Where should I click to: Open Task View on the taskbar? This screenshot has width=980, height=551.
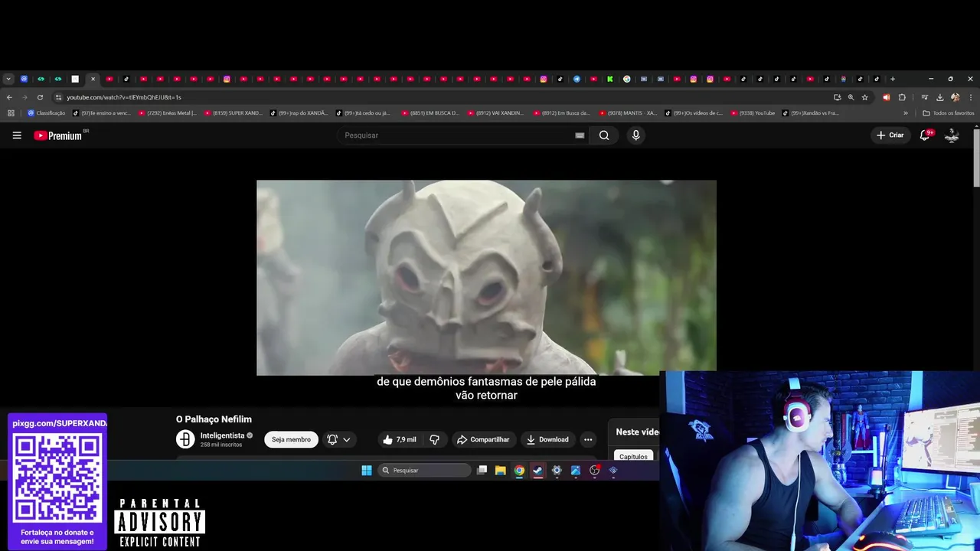[x=482, y=471]
